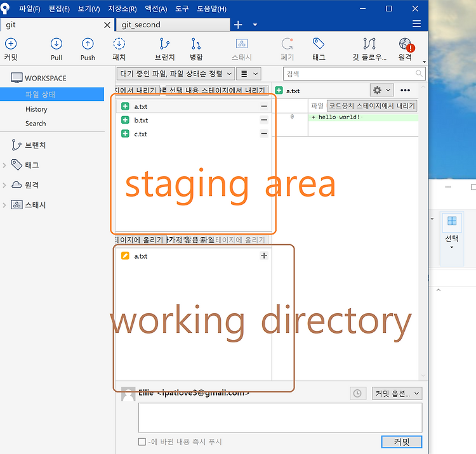
Task: Open the three-dots menu in diff header
Action: tap(406, 90)
